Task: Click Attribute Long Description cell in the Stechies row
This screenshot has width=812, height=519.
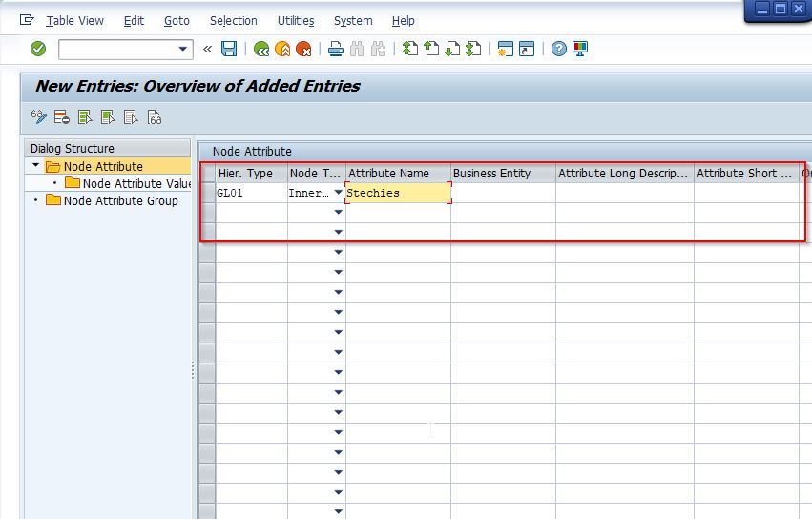Action: (x=625, y=193)
